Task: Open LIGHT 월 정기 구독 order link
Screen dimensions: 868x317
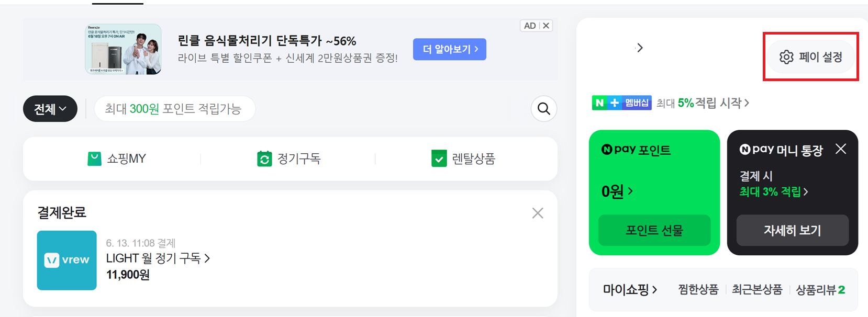Action: [158, 258]
